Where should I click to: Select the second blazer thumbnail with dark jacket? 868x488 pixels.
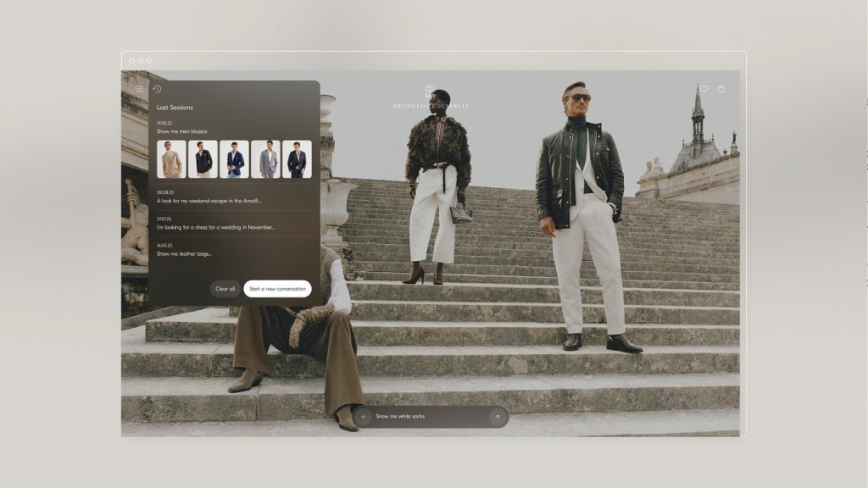tap(203, 159)
